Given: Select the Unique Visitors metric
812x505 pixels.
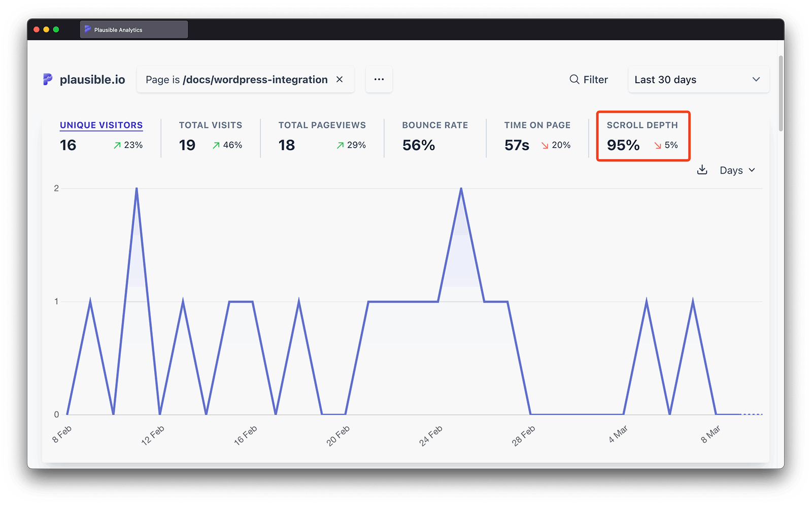Looking at the screenshot, I should [101, 125].
